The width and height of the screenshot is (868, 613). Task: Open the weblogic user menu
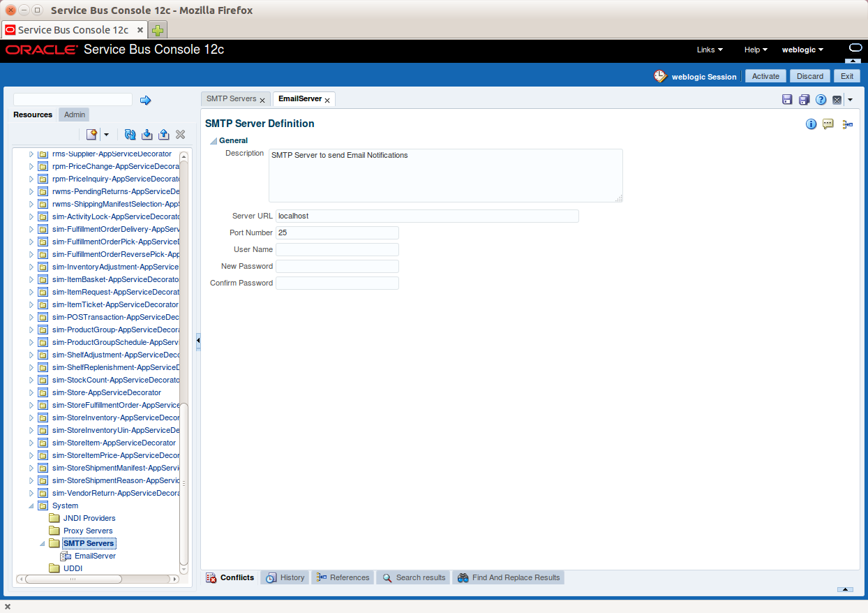(x=802, y=50)
